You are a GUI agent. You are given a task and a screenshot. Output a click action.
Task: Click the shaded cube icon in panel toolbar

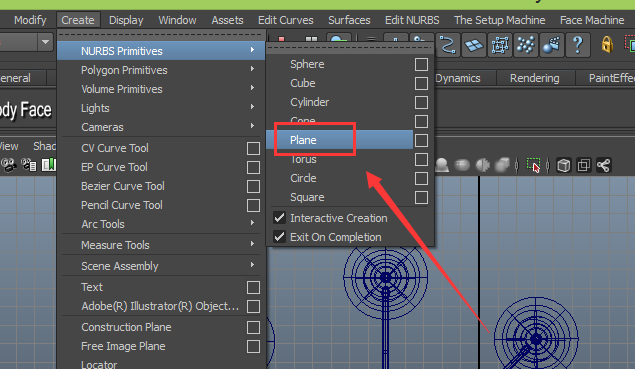(502, 165)
